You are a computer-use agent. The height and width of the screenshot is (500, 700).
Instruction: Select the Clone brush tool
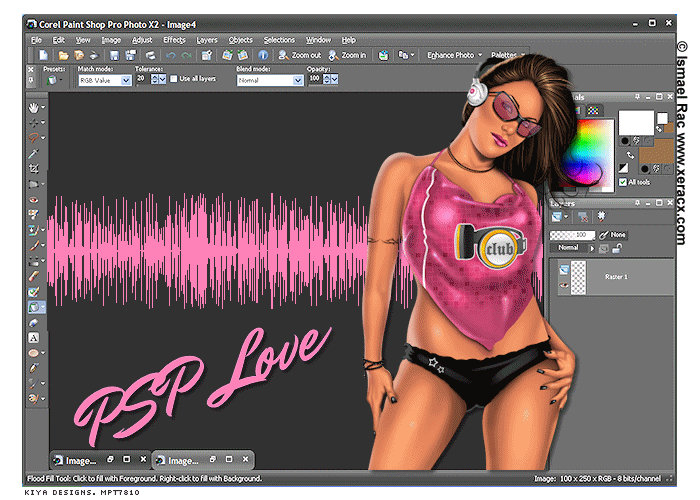(x=33, y=230)
